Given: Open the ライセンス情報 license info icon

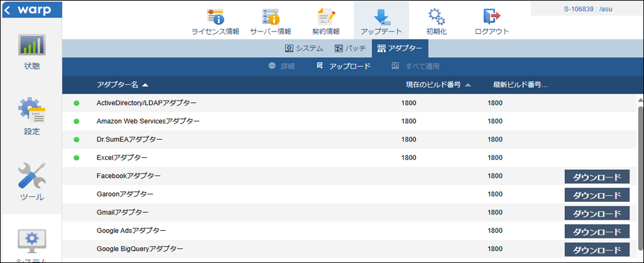Looking at the screenshot, I should coord(216,17).
